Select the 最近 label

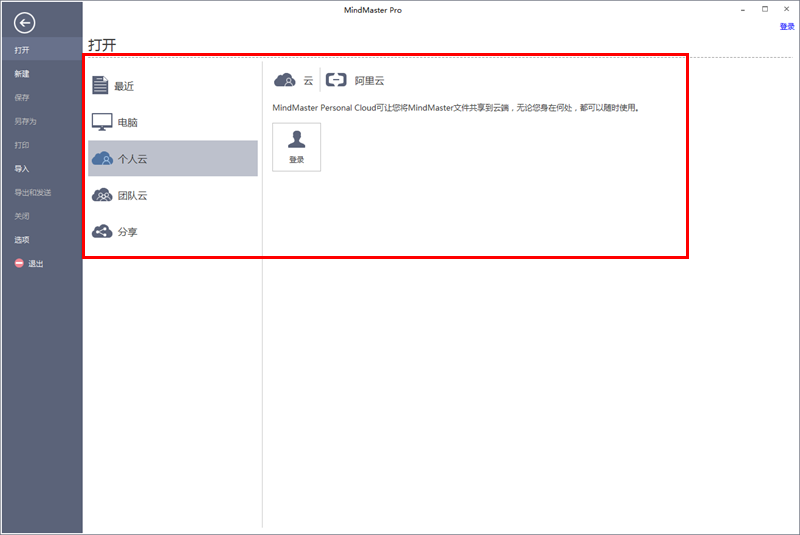pyautogui.click(x=124, y=86)
